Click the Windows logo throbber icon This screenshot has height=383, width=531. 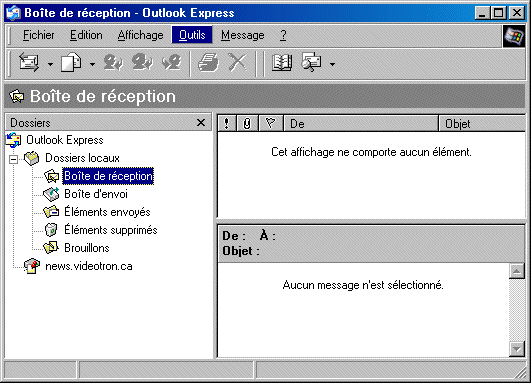[x=513, y=36]
